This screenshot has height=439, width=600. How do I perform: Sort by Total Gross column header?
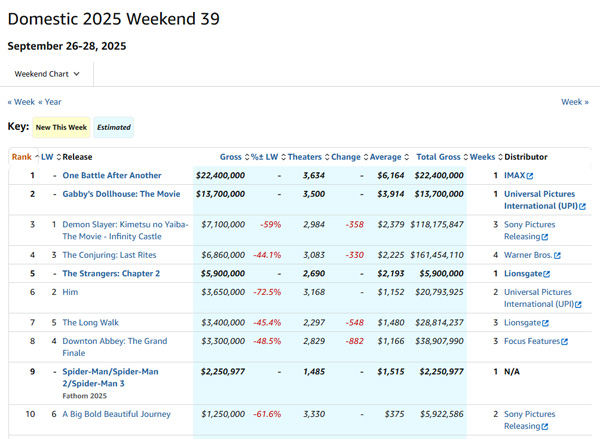tap(439, 157)
